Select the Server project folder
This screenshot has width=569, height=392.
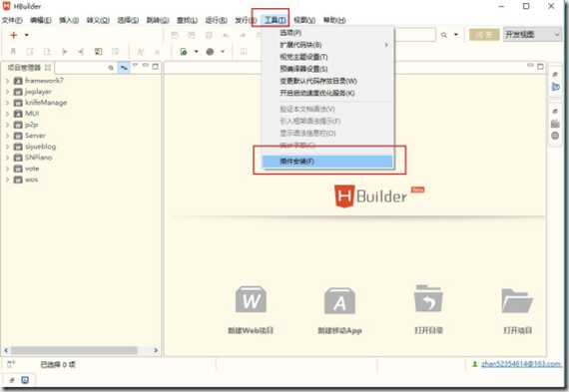click(x=29, y=136)
